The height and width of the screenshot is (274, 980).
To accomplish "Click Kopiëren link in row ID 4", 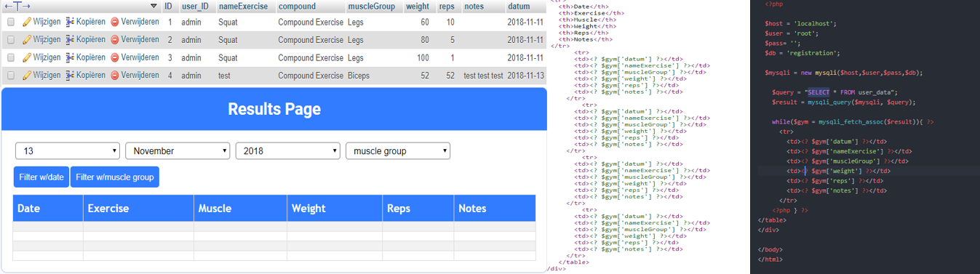I will (x=91, y=75).
